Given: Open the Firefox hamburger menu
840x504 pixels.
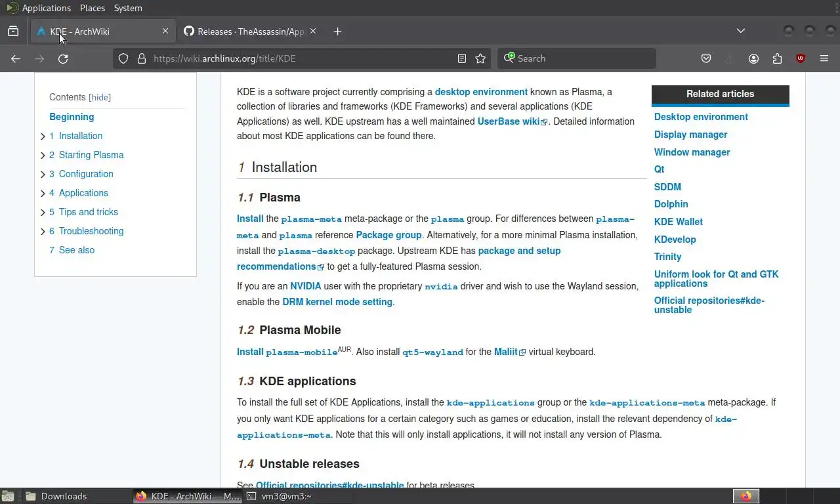Looking at the screenshot, I should point(824,58).
